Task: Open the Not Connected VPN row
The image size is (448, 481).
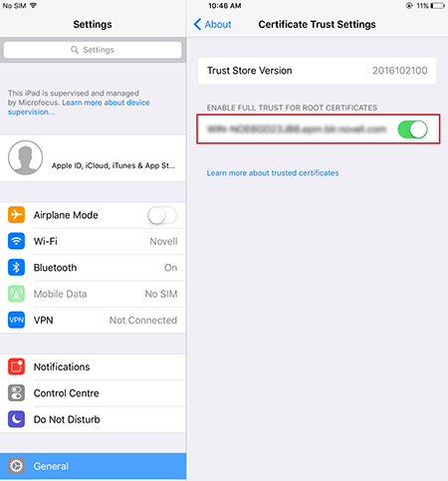Action: (x=93, y=320)
